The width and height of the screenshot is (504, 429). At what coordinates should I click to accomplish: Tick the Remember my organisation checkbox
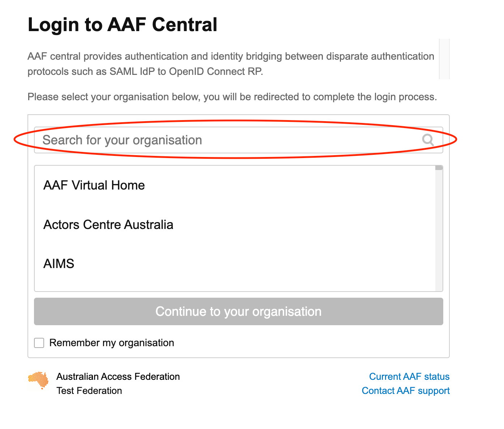[x=39, y=343]
